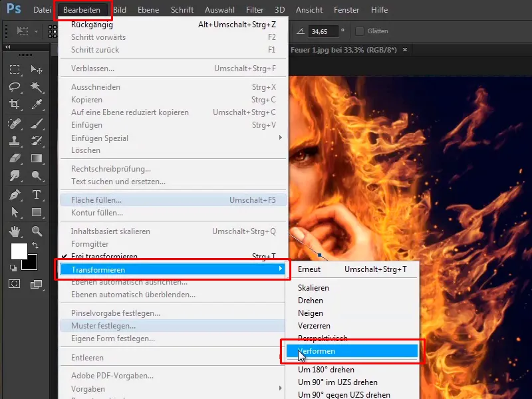Select the Move tool
Image resolution: width=532 pixels, height=399 pixels.
37,70
